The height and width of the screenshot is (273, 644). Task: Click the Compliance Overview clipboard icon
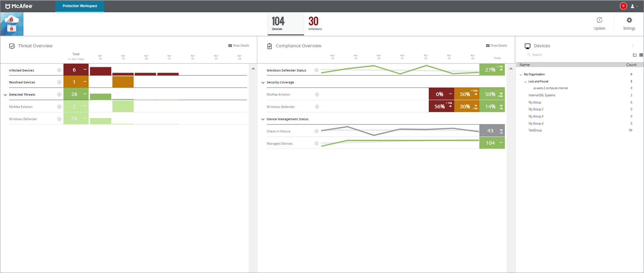[x=269, y=46]
